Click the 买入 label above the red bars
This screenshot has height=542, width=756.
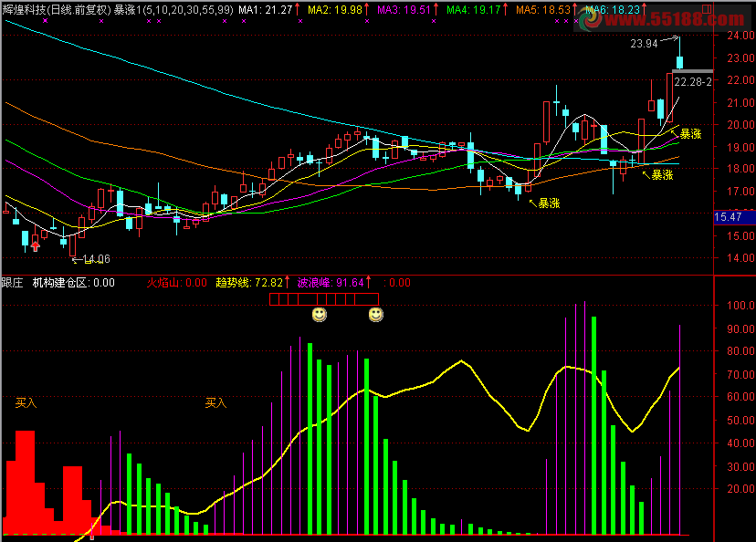(26, 402)
